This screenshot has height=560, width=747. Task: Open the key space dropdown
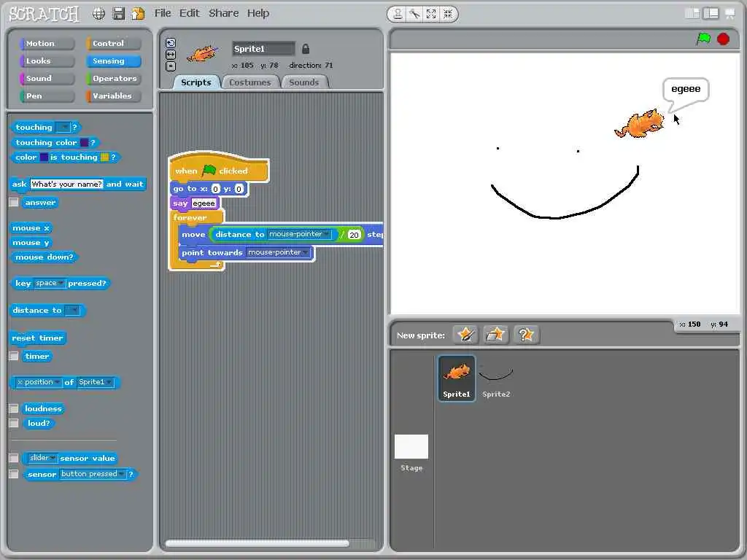50,283
